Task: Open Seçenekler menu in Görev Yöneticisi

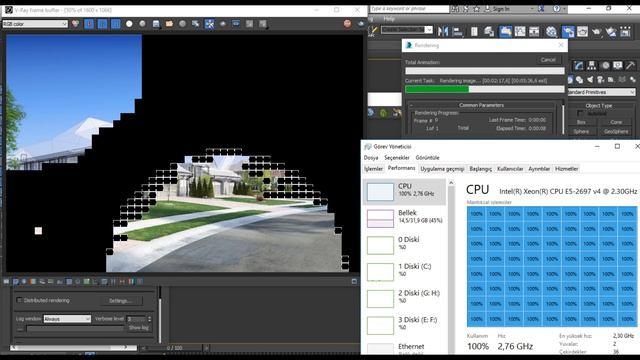Action: click(397, 158)
